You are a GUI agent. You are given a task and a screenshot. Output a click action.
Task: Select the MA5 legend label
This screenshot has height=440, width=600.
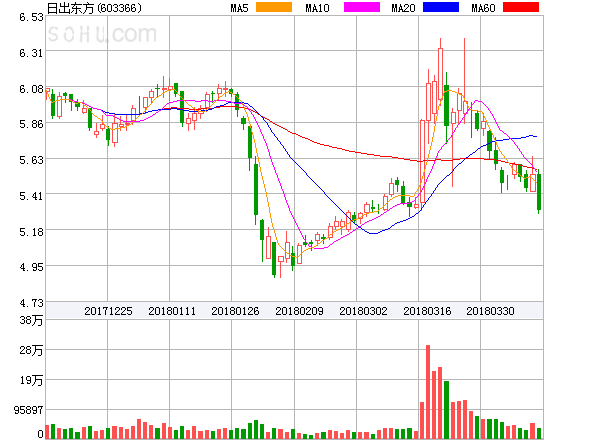(x=240, y=8)
